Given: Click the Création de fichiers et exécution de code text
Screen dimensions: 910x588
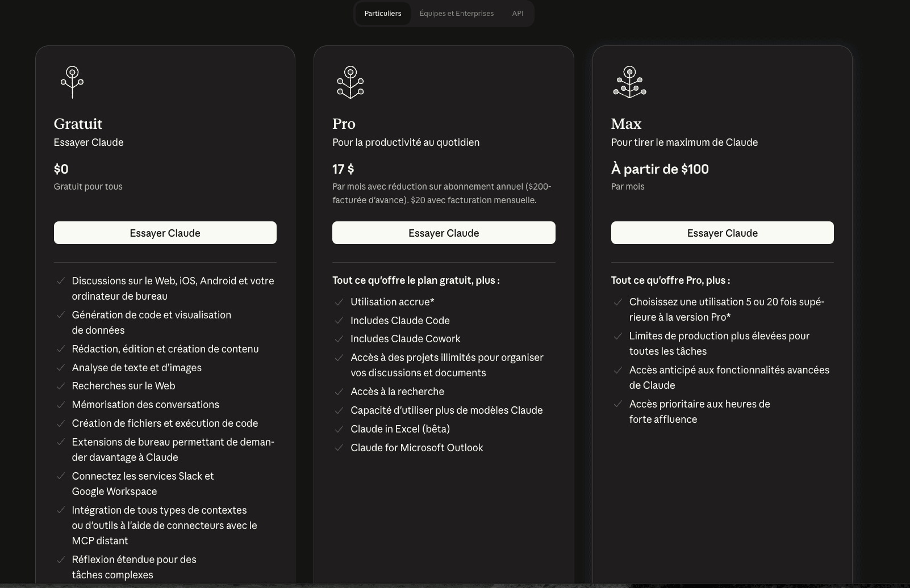Looking at the screenshot, I should pos(165,423).
